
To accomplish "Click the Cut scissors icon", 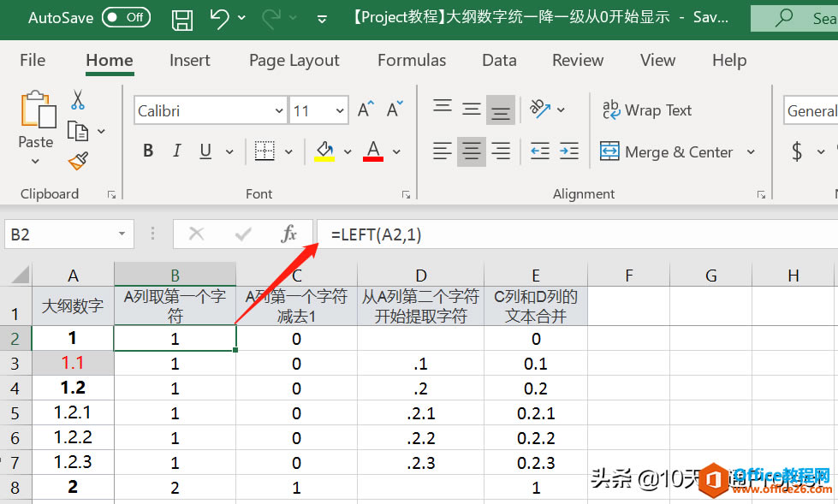I will tap(78, 100).
